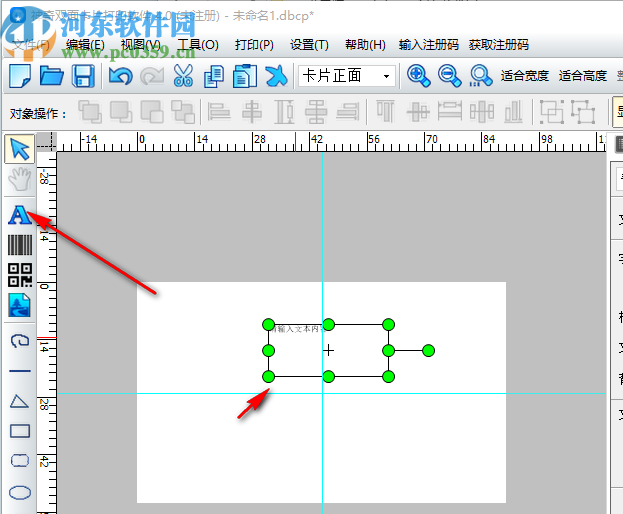This screenshot has height=514, width=623.
Task: Select the hand pan tool
Action: pyautogui.click(x=19, y=178)
